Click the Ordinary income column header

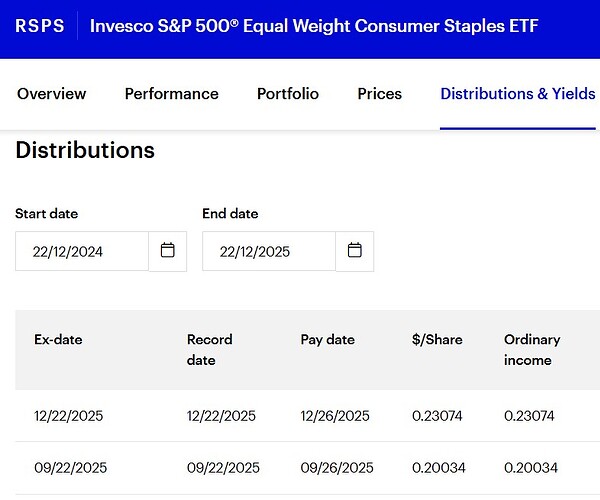click(532, 350)
